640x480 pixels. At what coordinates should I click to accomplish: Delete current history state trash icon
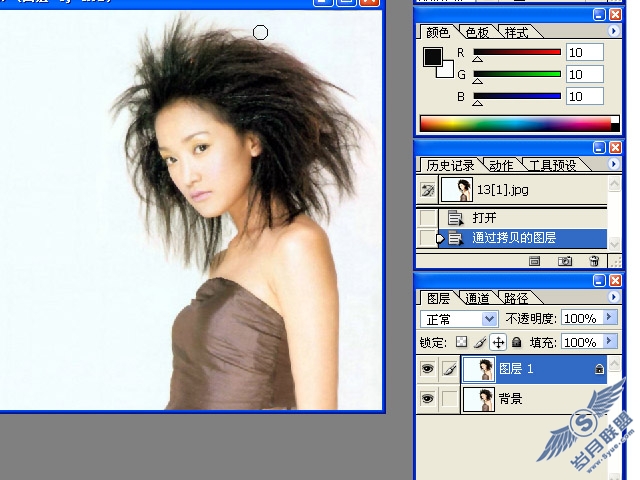[594, 261]
